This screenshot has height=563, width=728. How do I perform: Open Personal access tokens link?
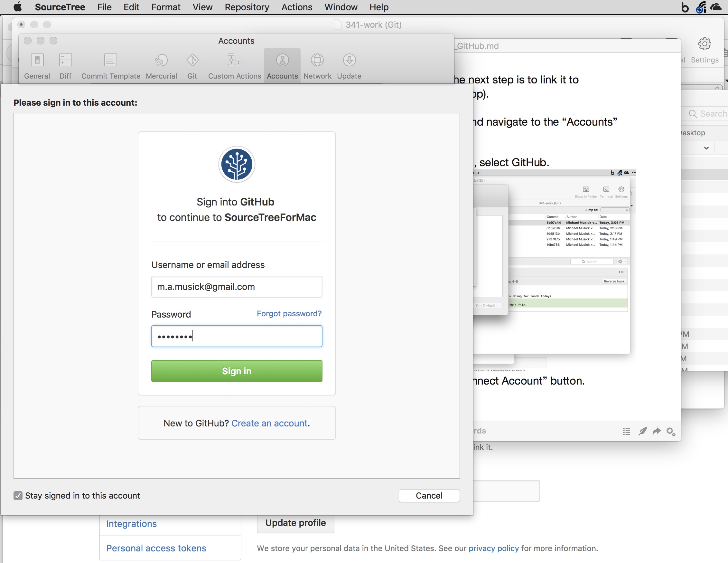coord(156,548)
